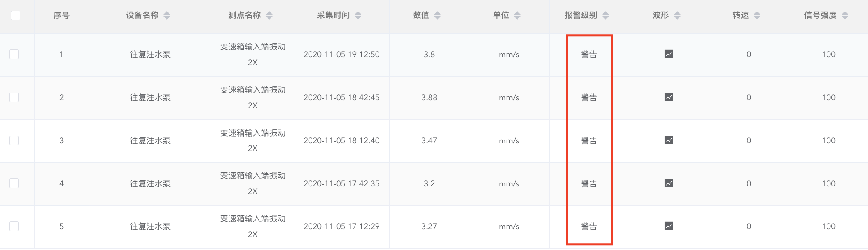Open waveform chart icon for row 3

coord(669,140)
